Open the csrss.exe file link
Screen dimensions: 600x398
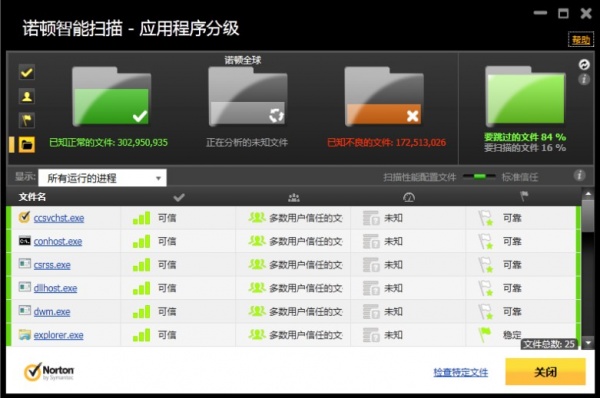[x=52, y=265]
